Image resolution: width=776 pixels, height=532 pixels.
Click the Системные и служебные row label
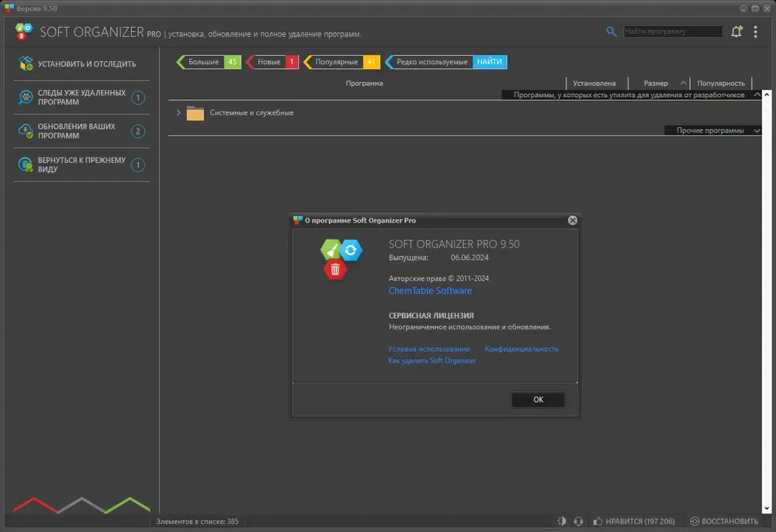251,112
